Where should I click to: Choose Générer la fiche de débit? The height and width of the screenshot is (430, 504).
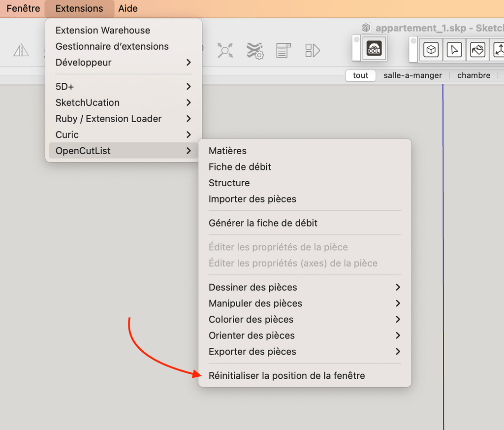[305, 223]
